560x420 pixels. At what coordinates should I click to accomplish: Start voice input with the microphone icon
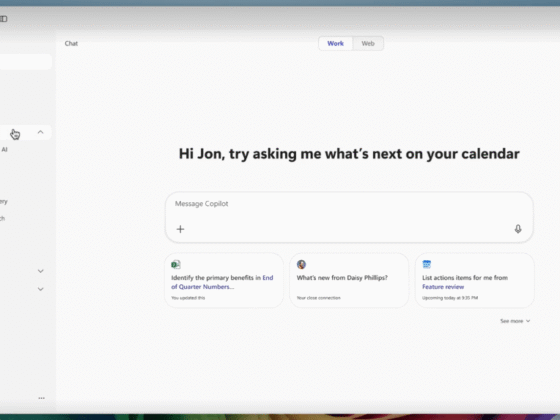pyautogui.click(x=518, y=229)
